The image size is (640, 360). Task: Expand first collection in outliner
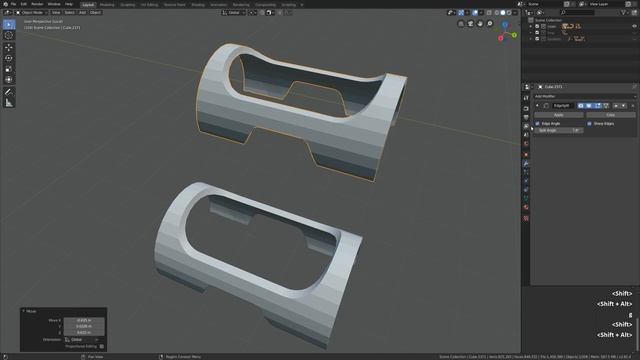[531, 26]
